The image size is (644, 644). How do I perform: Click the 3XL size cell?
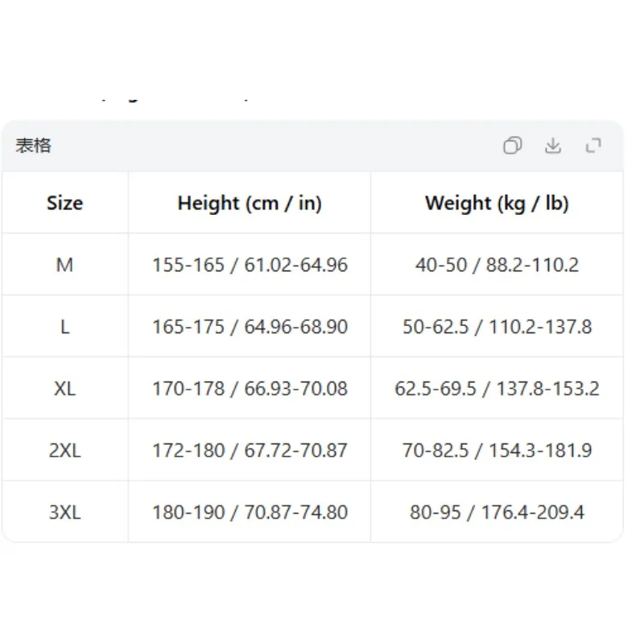pos(65,512)
